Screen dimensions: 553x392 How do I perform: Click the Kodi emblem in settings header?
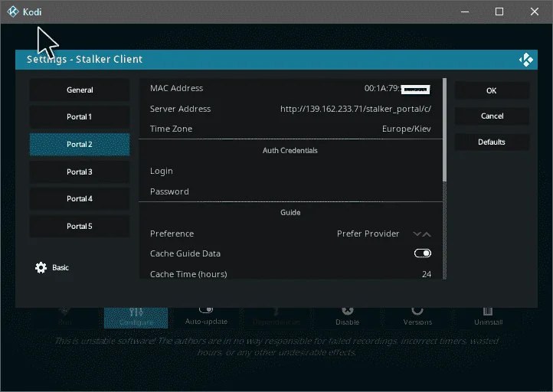526,60
